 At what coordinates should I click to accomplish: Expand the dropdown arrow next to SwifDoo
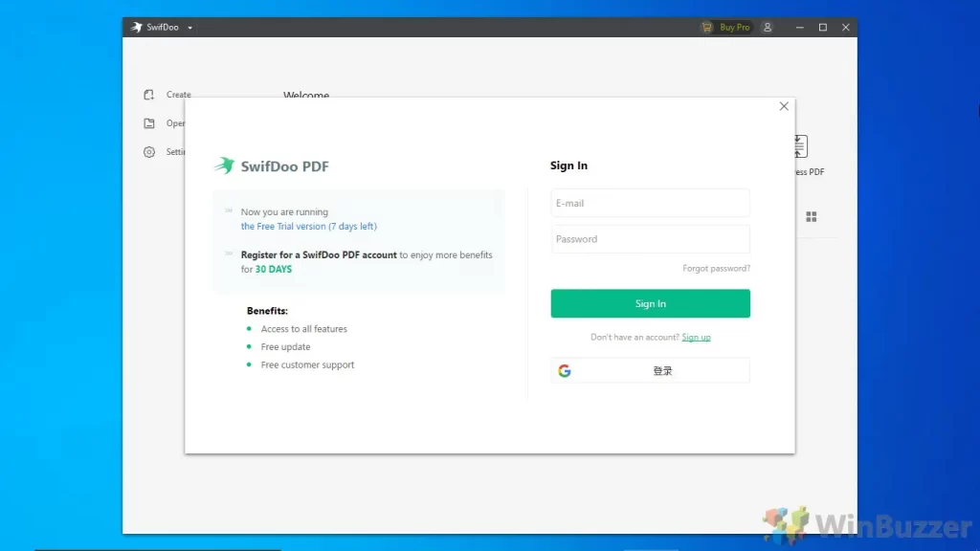click(x=189, y=27)
